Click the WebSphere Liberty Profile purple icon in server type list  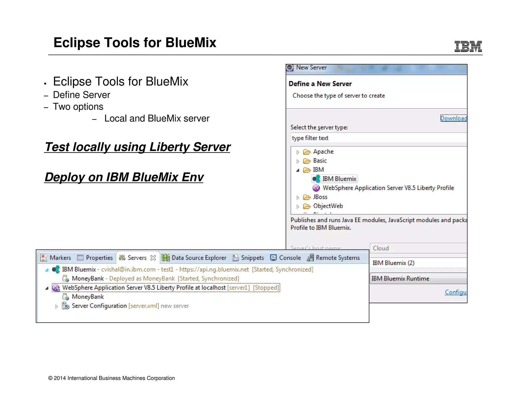316,188
